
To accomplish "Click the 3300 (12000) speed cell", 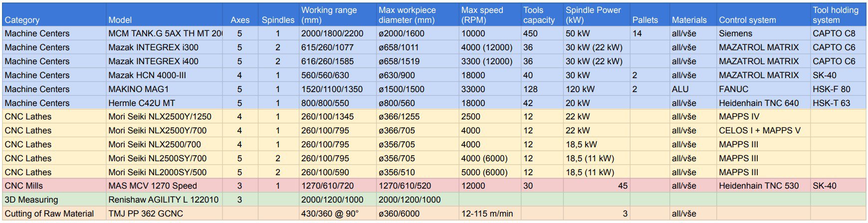I will (x=489, y=61).
